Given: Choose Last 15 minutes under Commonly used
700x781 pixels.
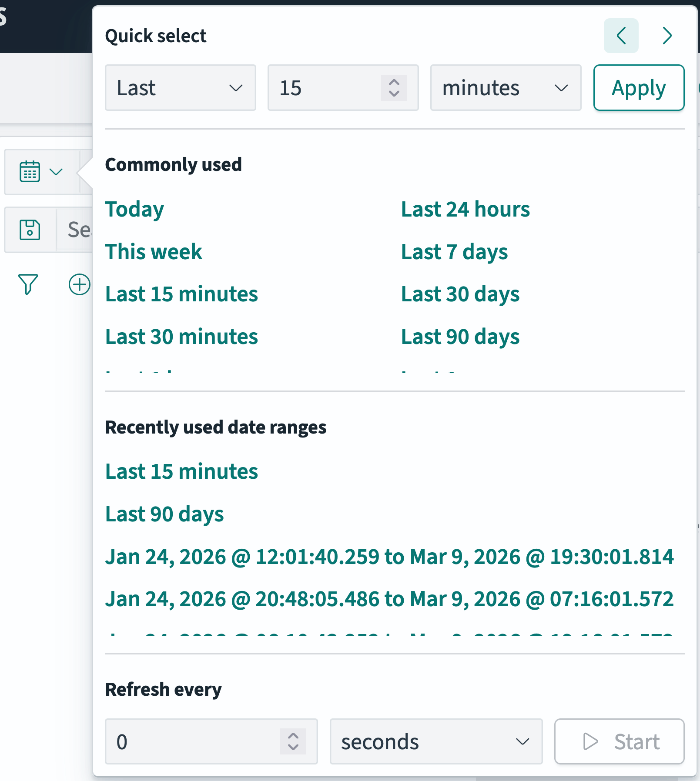Looking at the screenshot, I should 181,294.
